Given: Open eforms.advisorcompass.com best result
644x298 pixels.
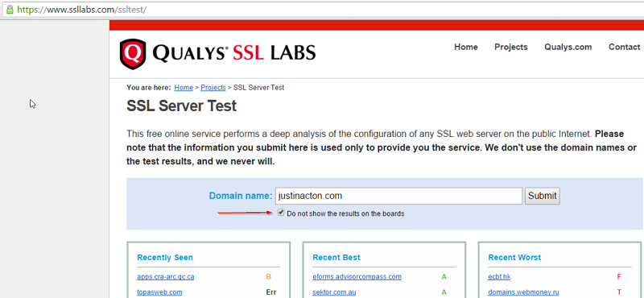Looking at the screenshot, I should tap(357, 277).
